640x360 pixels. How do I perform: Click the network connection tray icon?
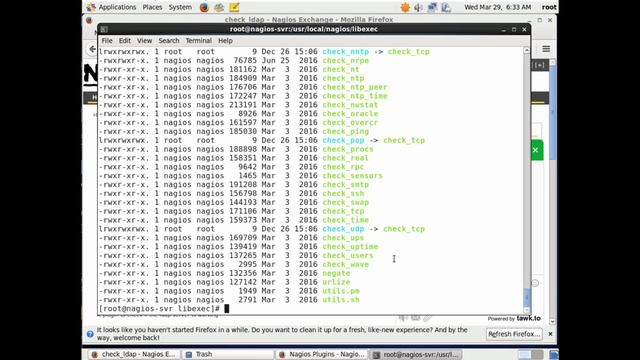coord(432,7)
